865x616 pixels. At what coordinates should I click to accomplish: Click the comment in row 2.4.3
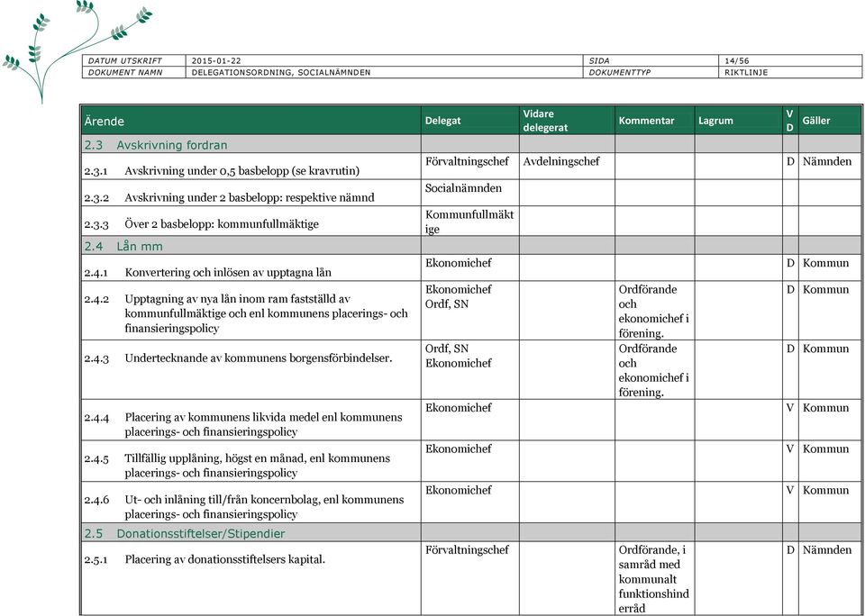click(x=653, y=370)
